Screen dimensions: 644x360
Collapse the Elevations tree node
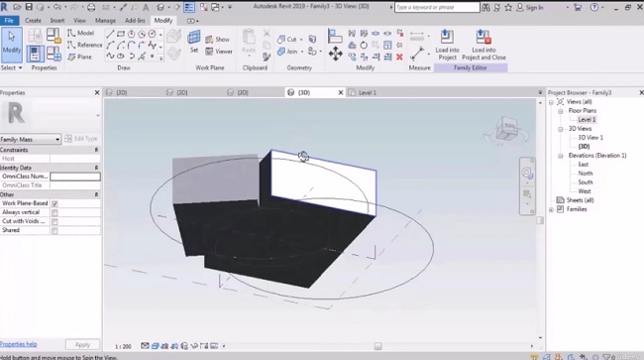click(x=560, y=156)
